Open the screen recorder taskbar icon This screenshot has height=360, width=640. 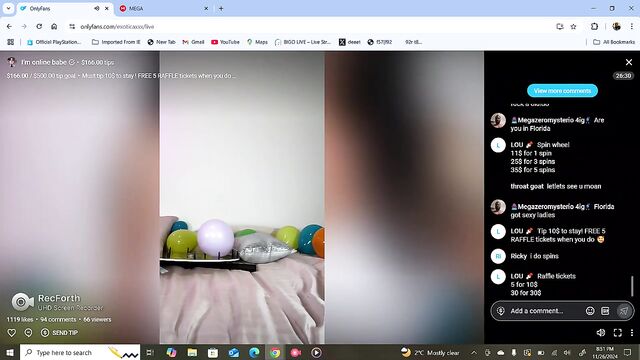[296, 353]
